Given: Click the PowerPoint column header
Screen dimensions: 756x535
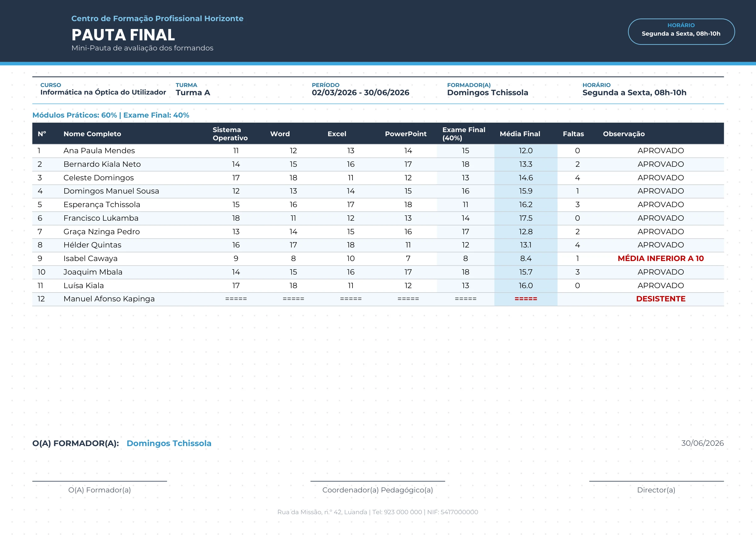Looking at the screenshot, I should [406, 134].
